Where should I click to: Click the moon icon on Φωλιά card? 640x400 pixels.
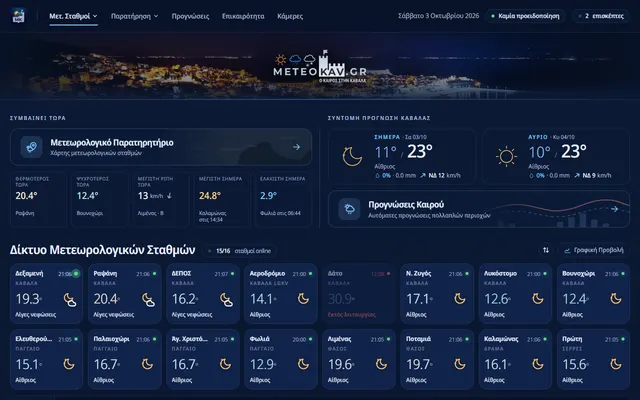(303, 364)
